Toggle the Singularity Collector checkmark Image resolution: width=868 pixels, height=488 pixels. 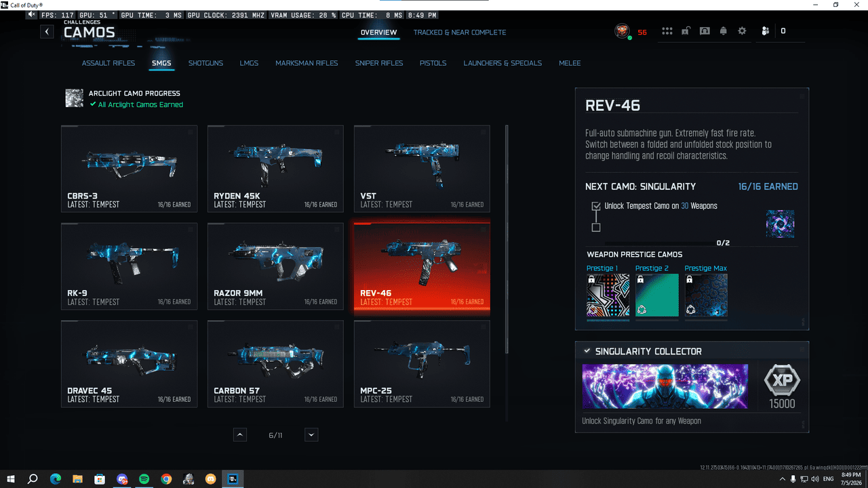(587, 351)
